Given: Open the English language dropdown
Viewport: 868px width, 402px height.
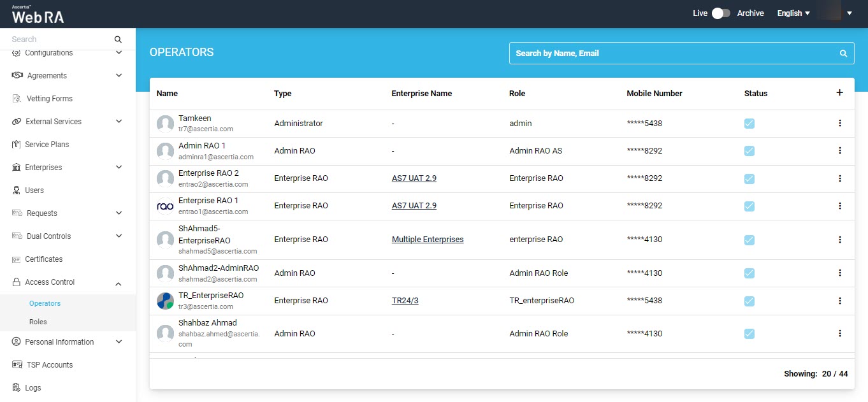Looking at the screenshot, I should pyautogui.click(x=793, y=13).
